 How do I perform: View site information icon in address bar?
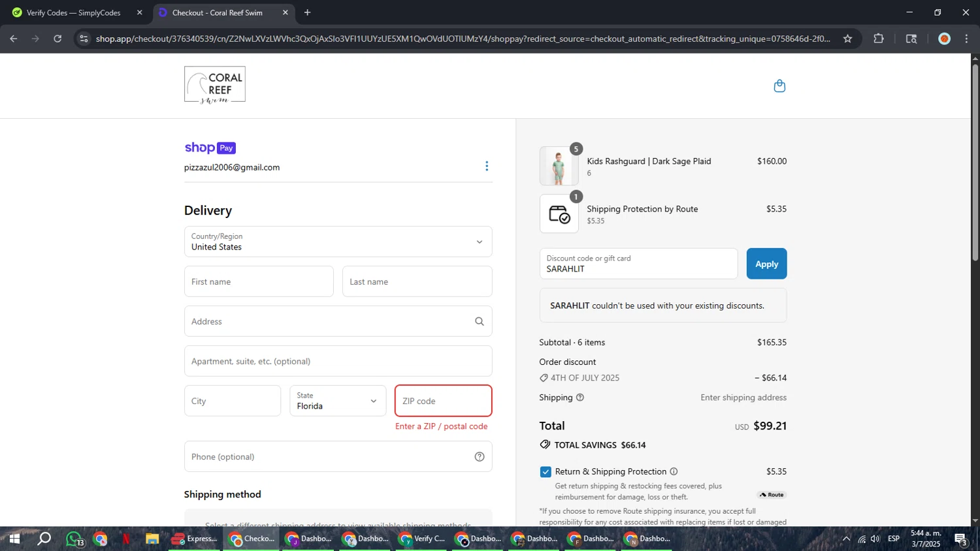tap(84, 39)
